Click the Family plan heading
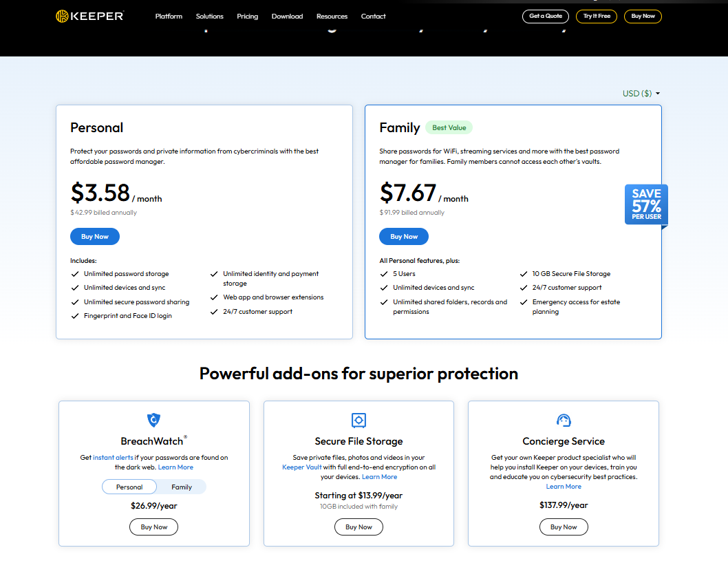 400,127
